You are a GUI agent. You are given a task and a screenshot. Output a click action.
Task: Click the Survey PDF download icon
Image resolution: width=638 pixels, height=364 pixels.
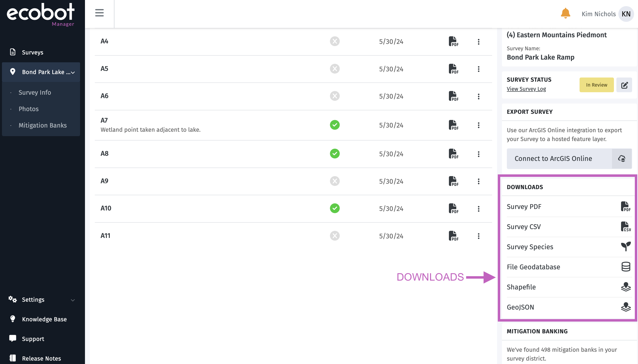pos(625,206)
